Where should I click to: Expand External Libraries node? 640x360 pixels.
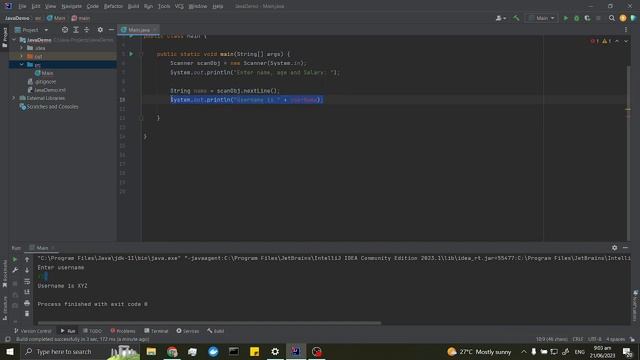point(14,98)
